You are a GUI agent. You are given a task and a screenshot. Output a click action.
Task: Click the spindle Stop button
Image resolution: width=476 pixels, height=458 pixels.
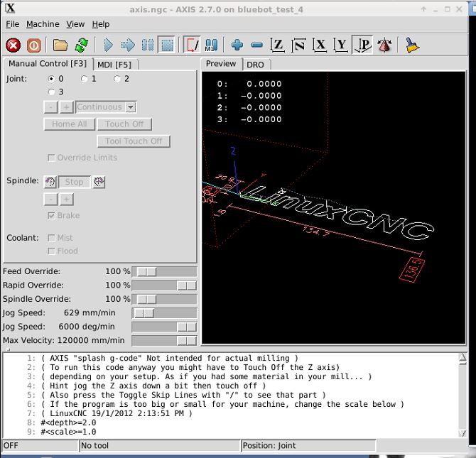coord(75,182)
